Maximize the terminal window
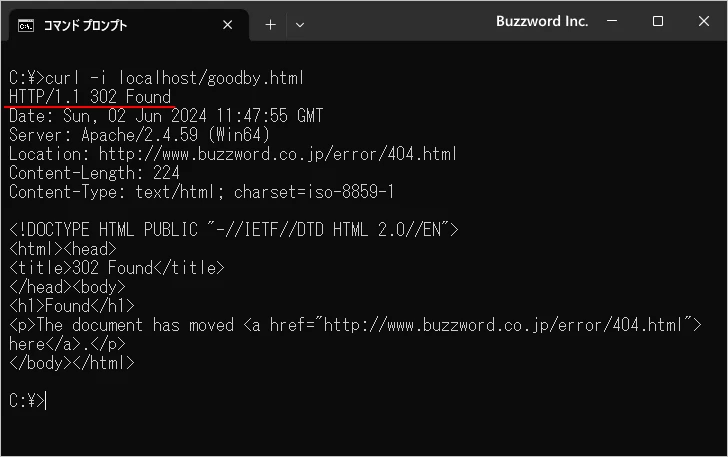728x457 pixels. point(658,22)
